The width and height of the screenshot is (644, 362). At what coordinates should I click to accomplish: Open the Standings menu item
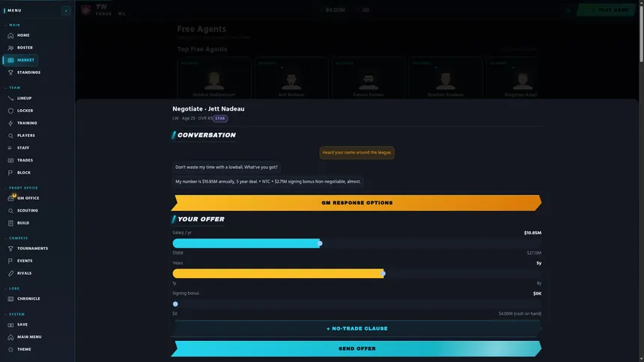(x=24, y=73)
